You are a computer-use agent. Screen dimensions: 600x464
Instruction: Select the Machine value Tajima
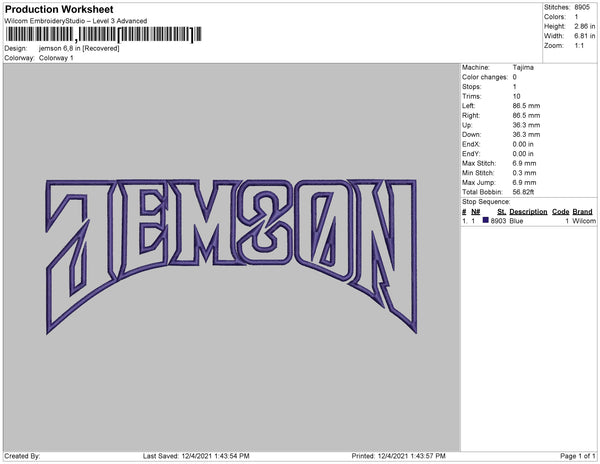pos(523,67)
